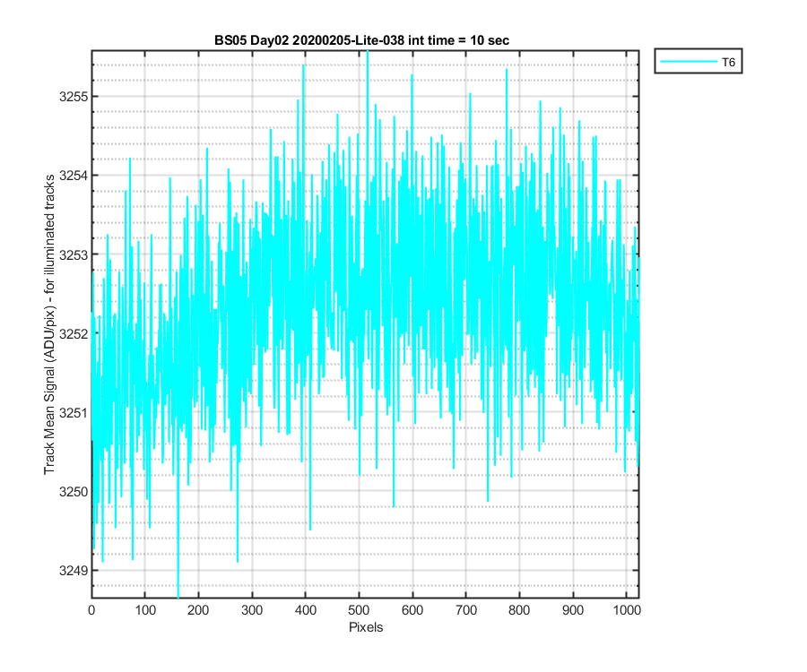807x672 pixels.
Task: Click the 400 x-axis tick label
Action: coord(305,610)
